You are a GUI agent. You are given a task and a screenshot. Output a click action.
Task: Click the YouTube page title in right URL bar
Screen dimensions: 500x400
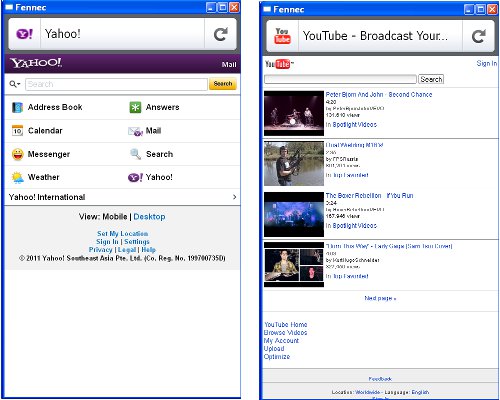coord(375,36)
